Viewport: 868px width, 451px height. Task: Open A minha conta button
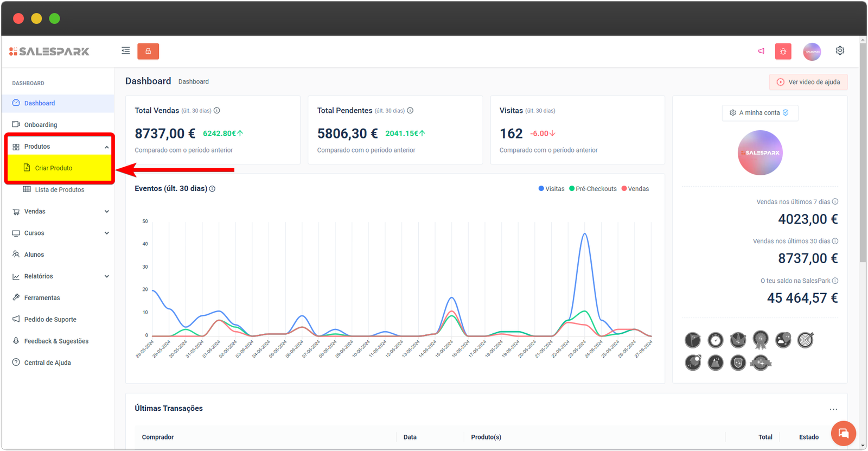click(x=759, y=113)
